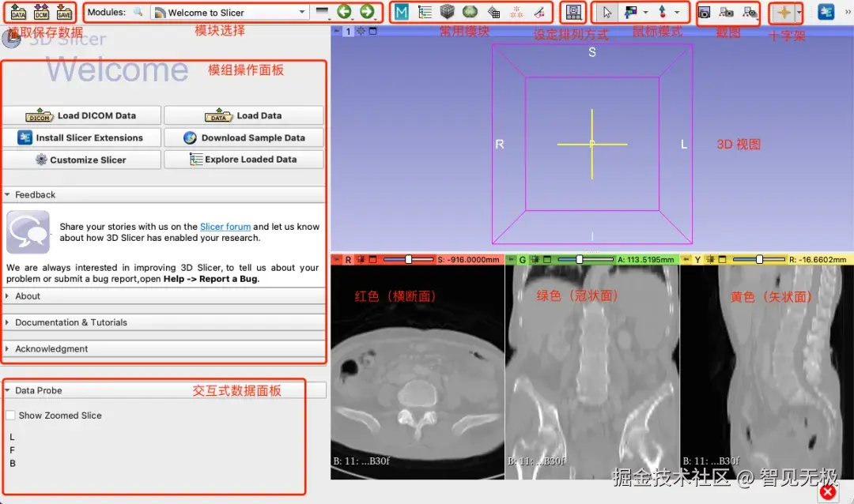
Task: Open the crosshair options dropdown arrow
Action: coord(799,12)
